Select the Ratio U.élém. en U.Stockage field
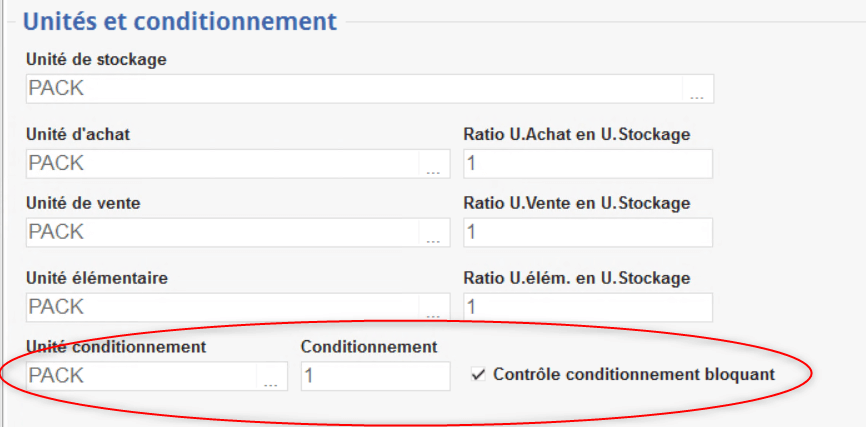866x427 pixels. [x=587, y=306]
